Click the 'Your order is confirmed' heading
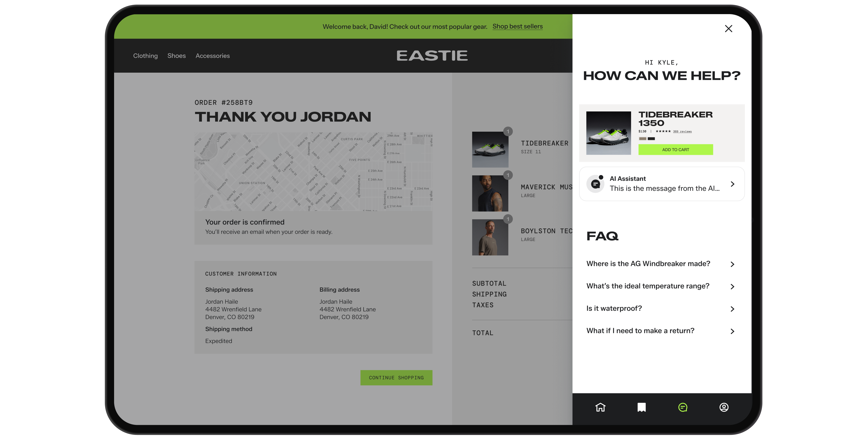Screen dimensions: 868x439 (245, 222)
